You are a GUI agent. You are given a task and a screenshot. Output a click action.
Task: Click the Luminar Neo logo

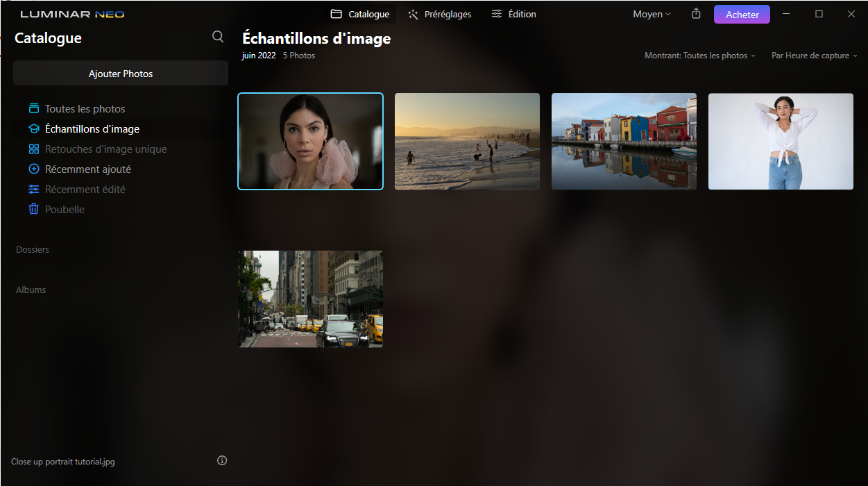[x=72, y=14]
